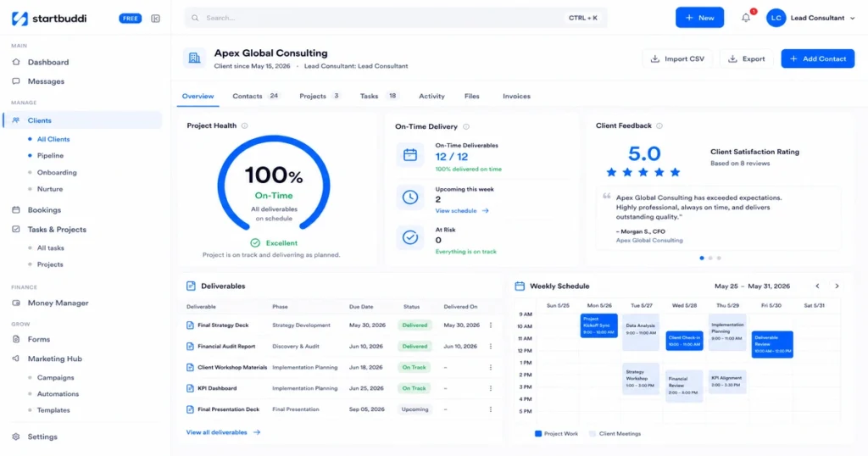Open Campaigns under Marketing Hub

click(55, 377)
